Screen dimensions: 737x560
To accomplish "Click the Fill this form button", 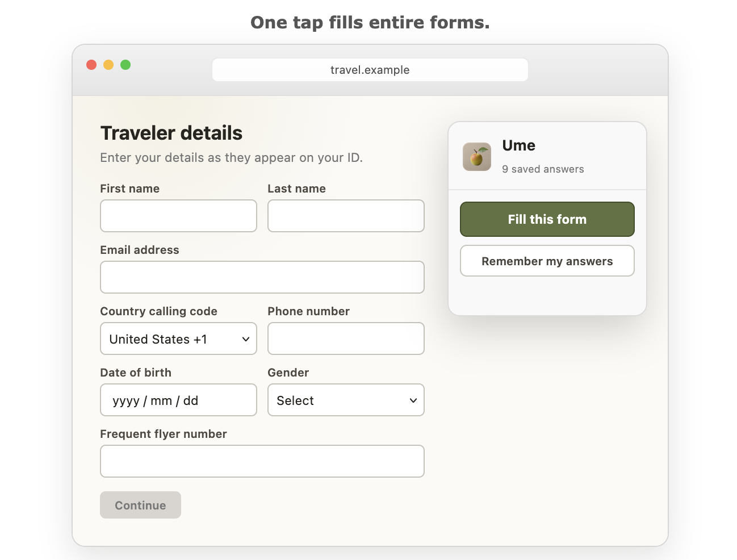I will (547, 219).
